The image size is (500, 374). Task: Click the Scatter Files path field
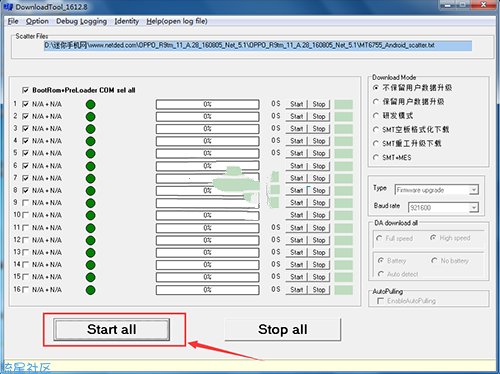258,46
